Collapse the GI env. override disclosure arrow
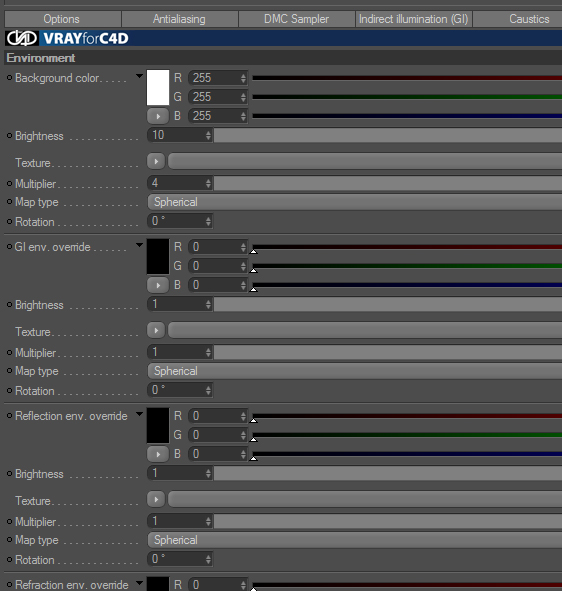Image resolution: width=562 pixels, height=591 pixels. click(139, 245)
